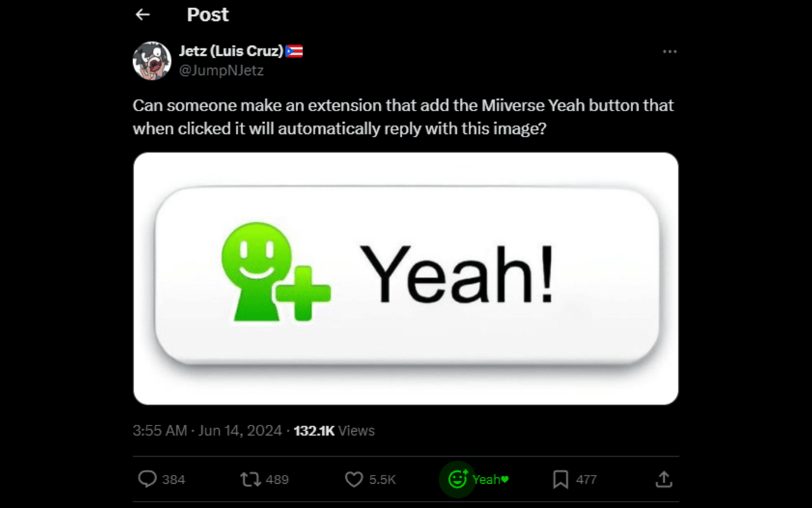Like the post with the heart icon
Viewport: 812px width, 508px height.
point(353,479)
